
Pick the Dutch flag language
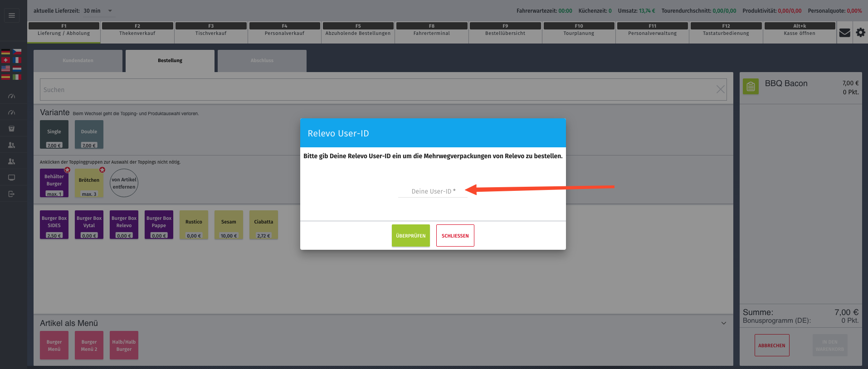pos(17,68)
